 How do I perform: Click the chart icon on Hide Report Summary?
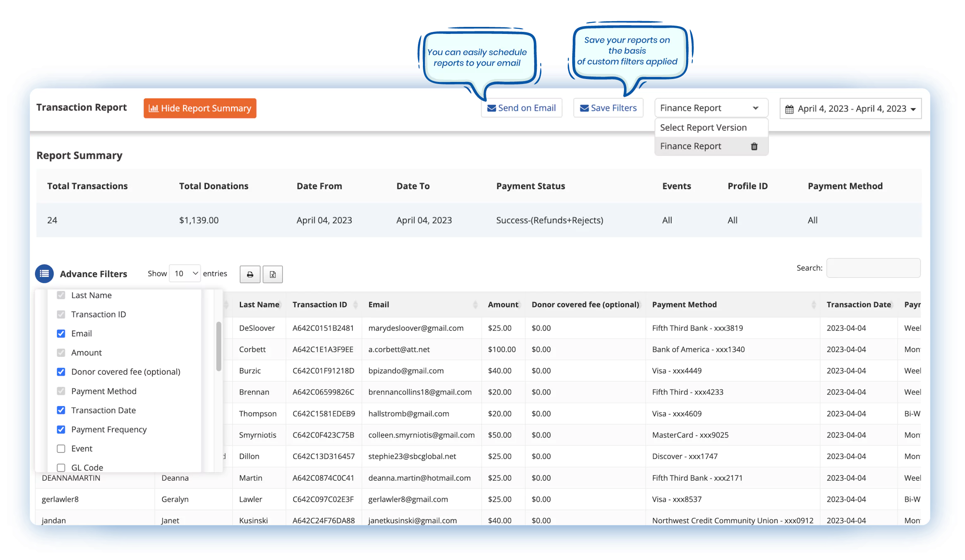(x=154, y=108)
